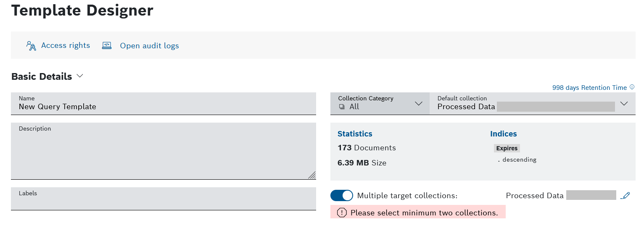
Task: Click the Indices heading
Action: [x=503, y=134]
